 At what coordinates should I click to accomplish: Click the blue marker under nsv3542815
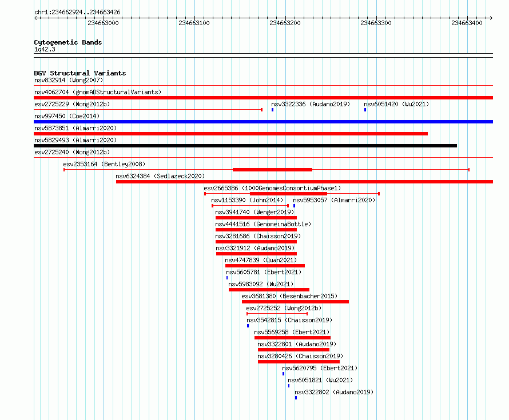coord(248,326)
